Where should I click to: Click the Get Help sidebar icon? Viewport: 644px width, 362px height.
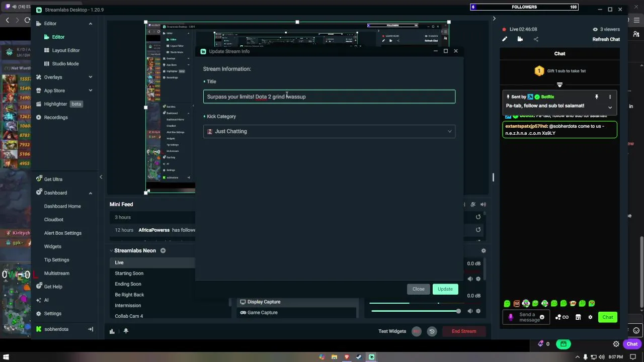39,287
